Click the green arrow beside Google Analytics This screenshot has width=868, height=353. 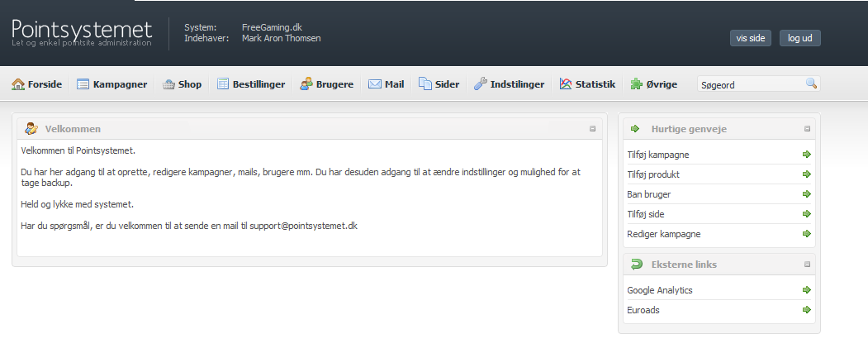click(807, 290)
